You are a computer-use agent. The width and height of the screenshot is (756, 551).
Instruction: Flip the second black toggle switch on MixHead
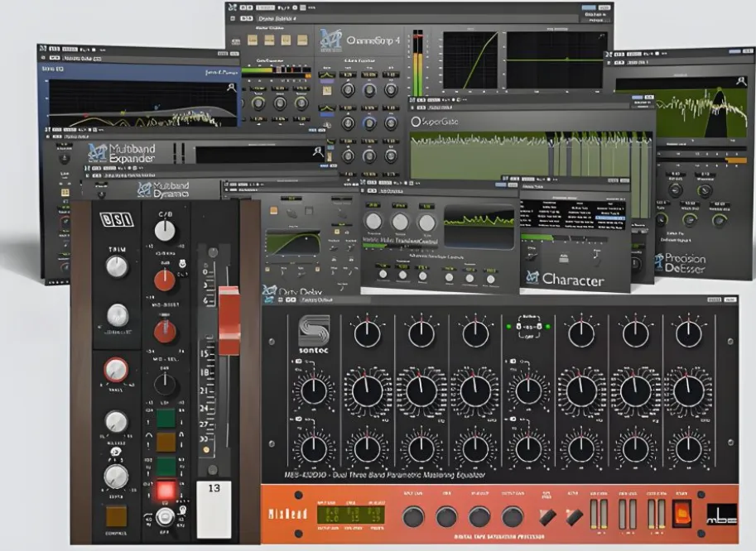[573, 517]
